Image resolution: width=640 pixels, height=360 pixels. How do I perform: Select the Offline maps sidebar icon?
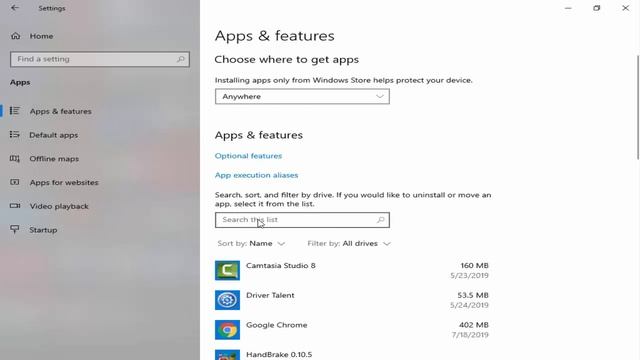click(x=15, y=158)
